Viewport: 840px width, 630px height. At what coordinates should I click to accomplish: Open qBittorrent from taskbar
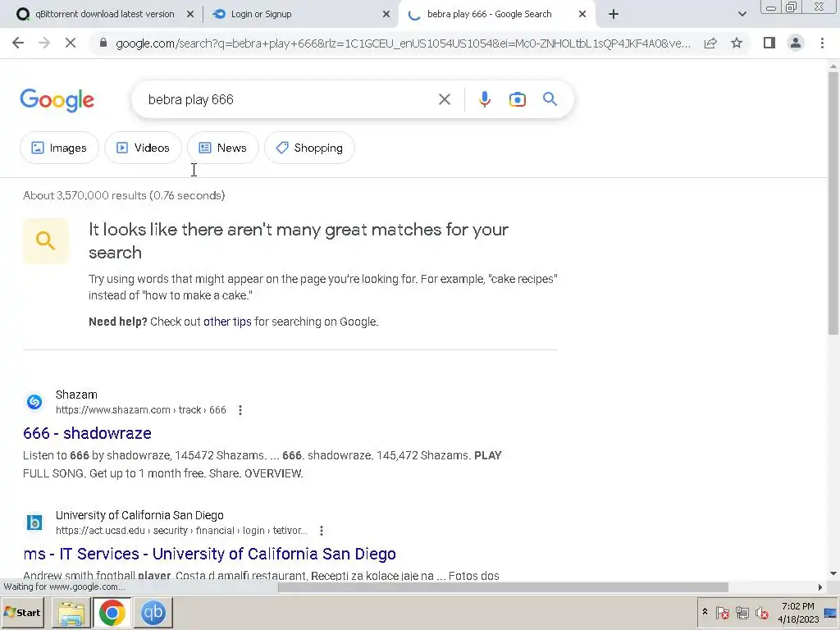153,612
